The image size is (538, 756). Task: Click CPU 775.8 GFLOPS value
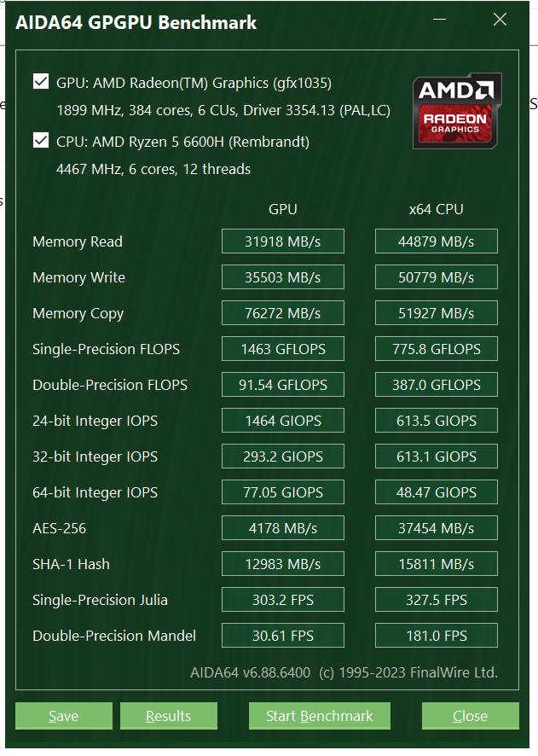click(x=437, y=349)
